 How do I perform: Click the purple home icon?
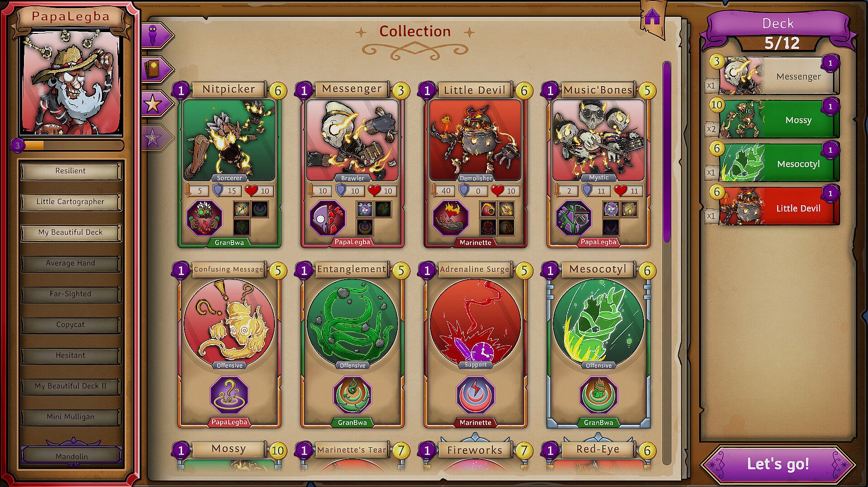[x=652, y=17]
